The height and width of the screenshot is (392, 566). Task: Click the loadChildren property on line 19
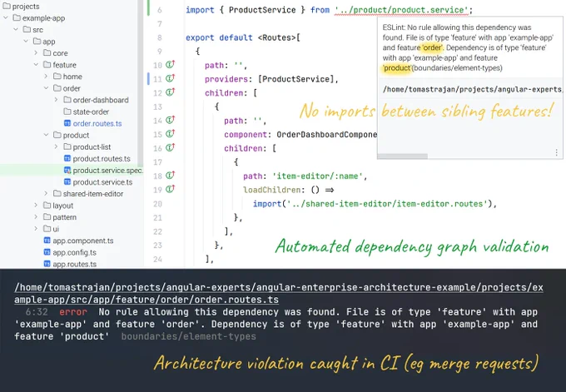point(272,190)
